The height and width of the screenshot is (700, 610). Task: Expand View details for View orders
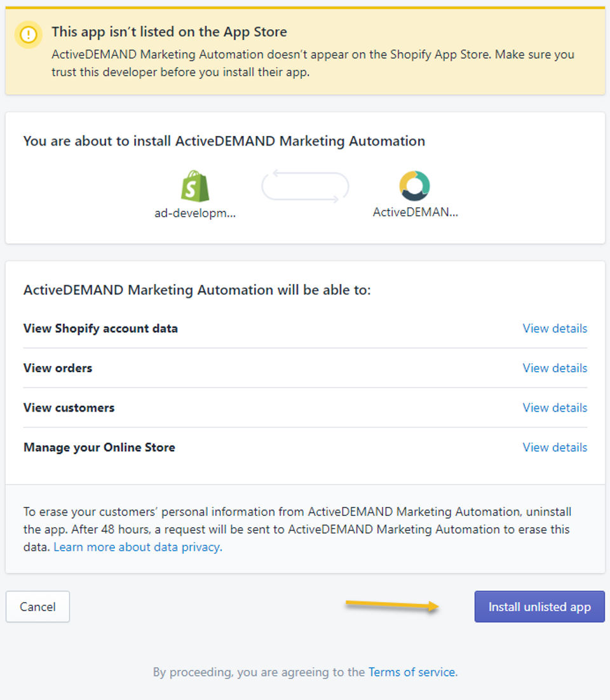555,368
